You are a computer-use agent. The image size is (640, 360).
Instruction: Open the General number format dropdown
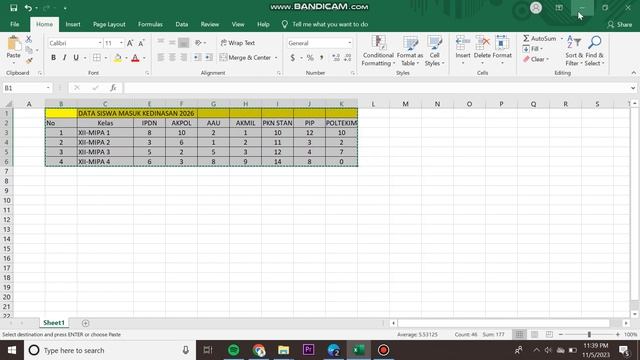coord(349,43)
